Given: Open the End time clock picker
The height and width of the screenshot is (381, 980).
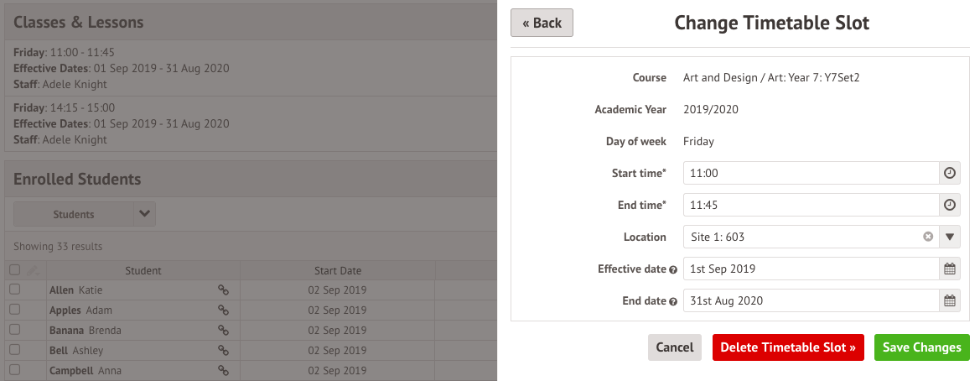Looking at the screenshot, I should point(950,205).
